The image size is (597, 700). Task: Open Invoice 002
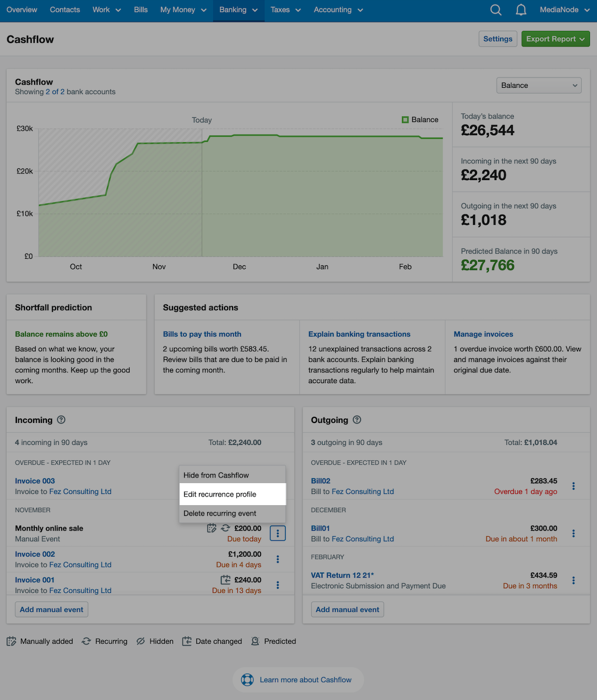[x=35, y=554]
